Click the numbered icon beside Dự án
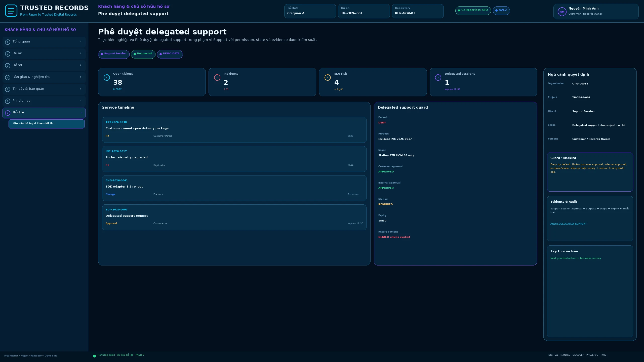 tap(8, 54)
